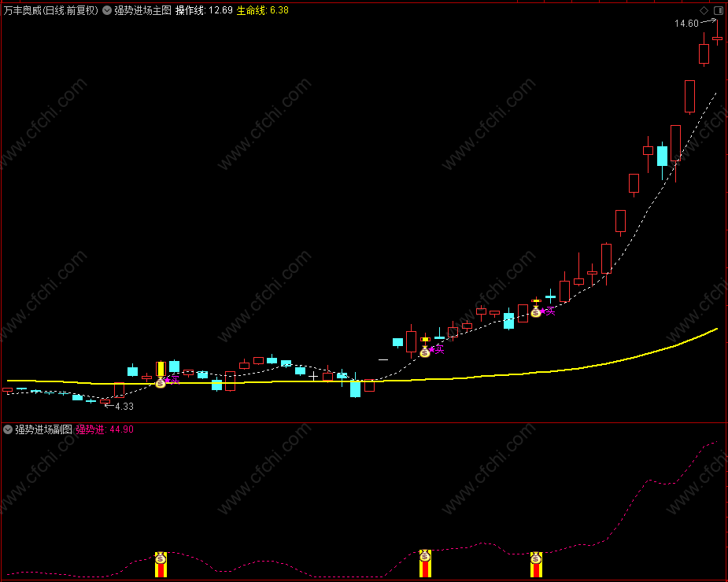This screenshot has width=728, height=582.
Task: Click the lowest candlestick near 4.33
Action: point(105,401)
